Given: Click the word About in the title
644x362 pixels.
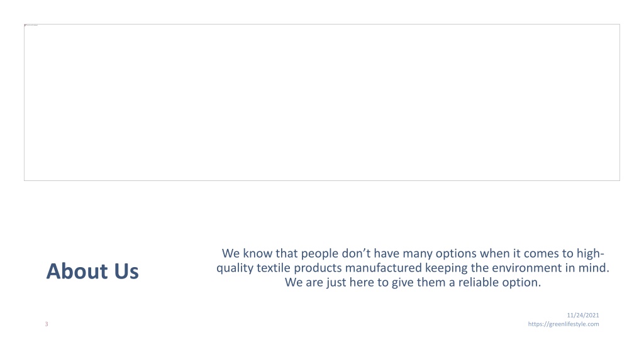Looking at the screenshot, I should 77,271.
